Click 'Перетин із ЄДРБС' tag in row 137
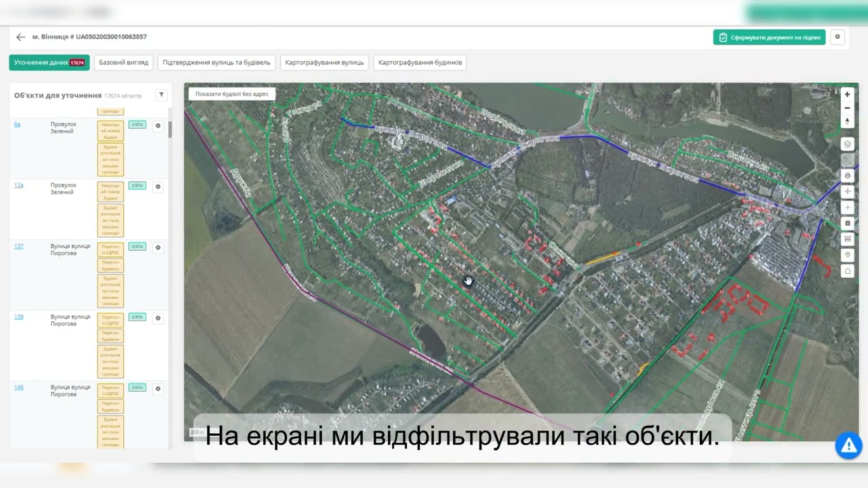 coord(111,249)
